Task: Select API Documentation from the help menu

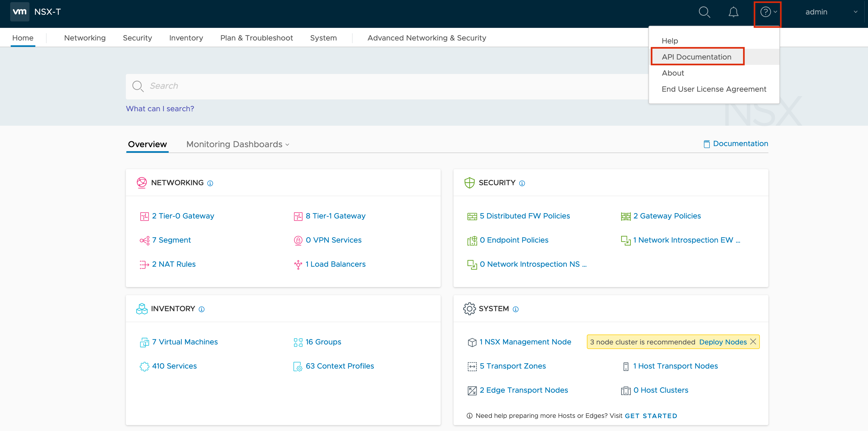Action: click(697, 57)
